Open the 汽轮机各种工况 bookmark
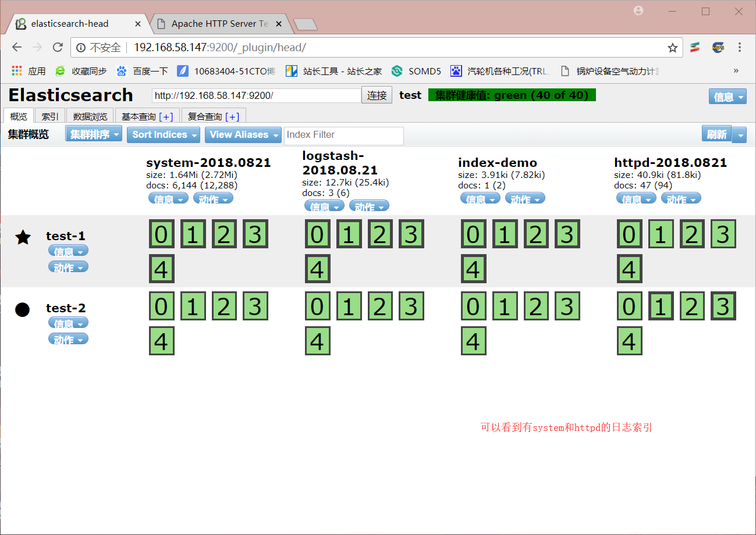 tap(500, 71)
